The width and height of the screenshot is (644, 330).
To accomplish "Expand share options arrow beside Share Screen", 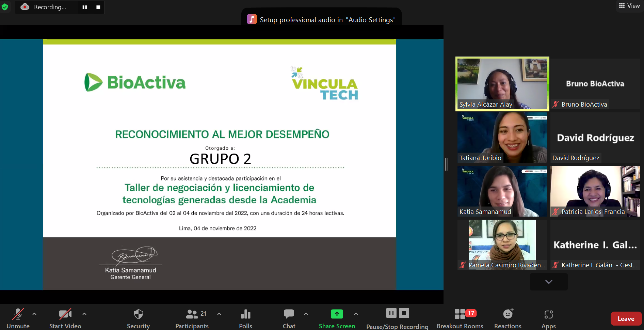I will (x=356, y=314).
